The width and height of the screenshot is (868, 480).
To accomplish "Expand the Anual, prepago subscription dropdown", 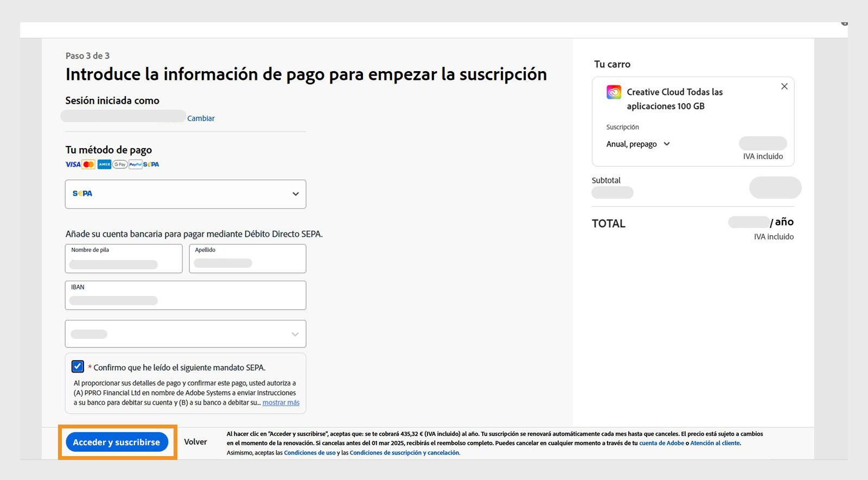I will 638,144.
